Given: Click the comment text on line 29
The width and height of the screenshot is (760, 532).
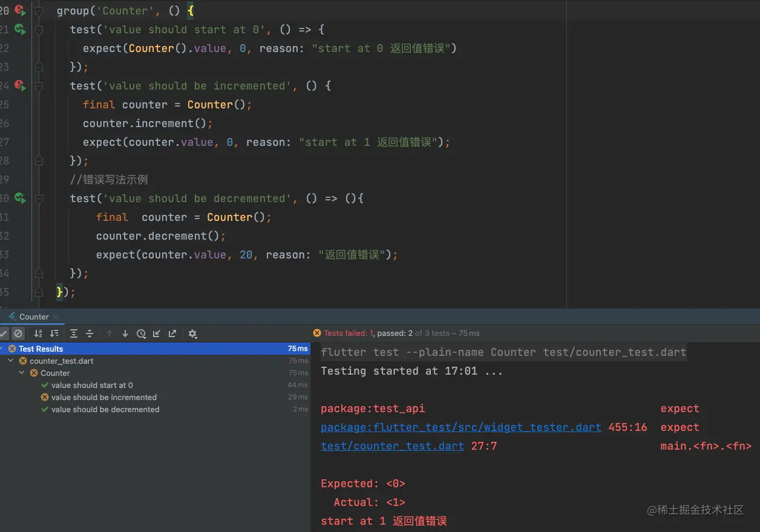Looking at the screenshot, I should [109, 180].
